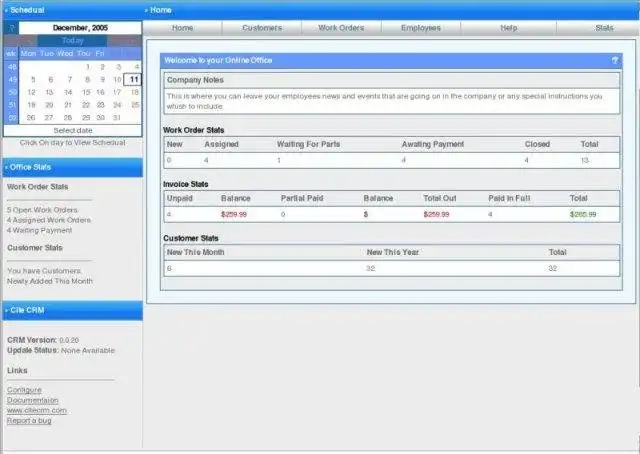Select December 11 in the calendar
The height and width of the screenshot is (454, 640).
click(133, 79)
